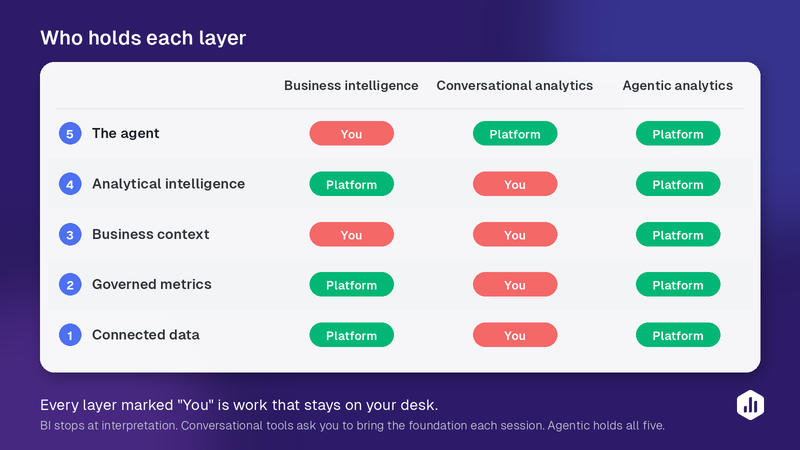800x450 pixels.
Task: Choose the Agentic analytics column header
Action: pyautogui.click(x=678, y=86)
